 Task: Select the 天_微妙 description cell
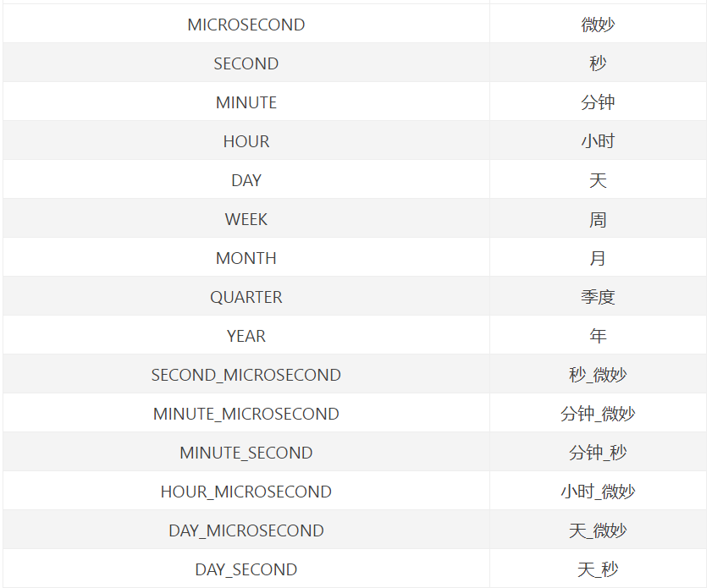pyautogui.click(x=598, y=530)
